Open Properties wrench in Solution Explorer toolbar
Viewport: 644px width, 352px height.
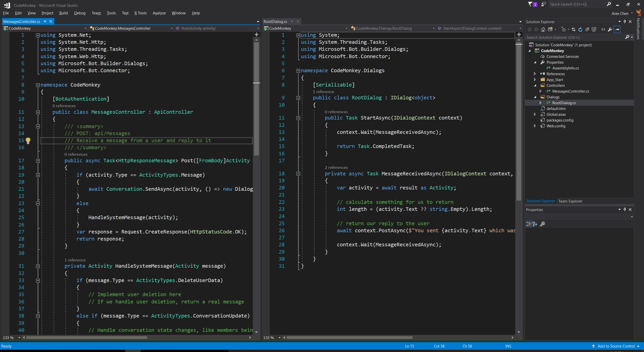tap(610, 29)
